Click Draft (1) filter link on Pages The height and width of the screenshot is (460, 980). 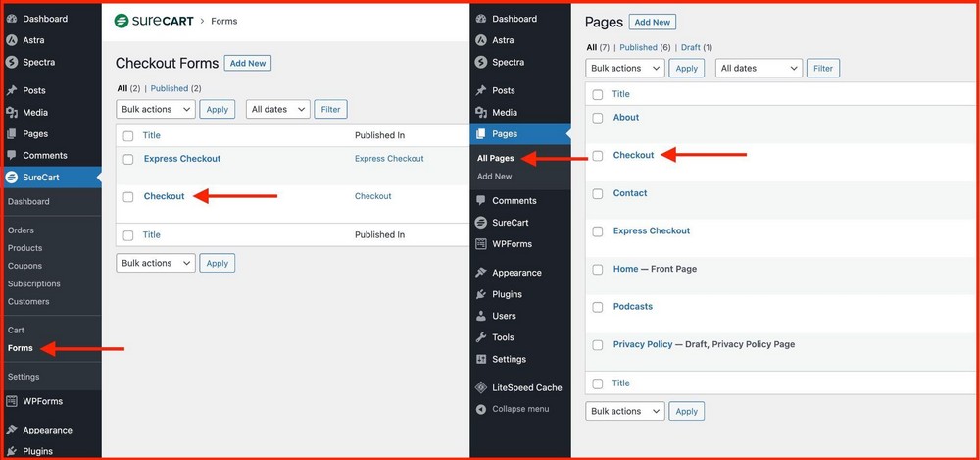tap(696, 47)
